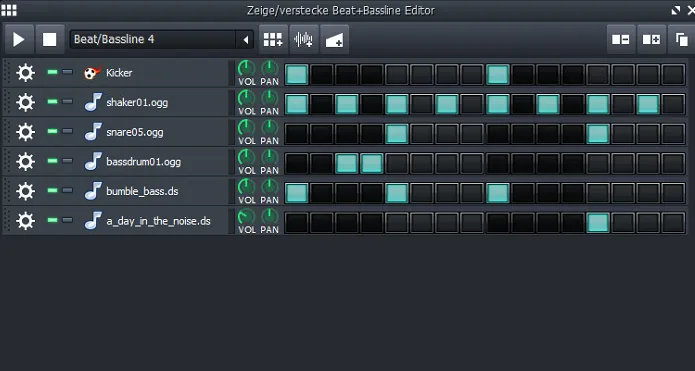
Task: Add a sample track using the waveform icon
Action: [304, 39]
